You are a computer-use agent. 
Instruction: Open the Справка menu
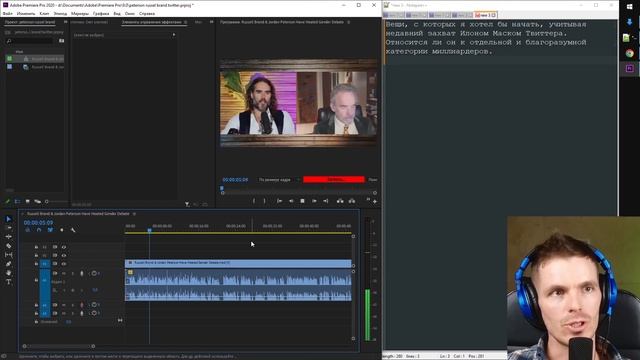pos(147,13)
